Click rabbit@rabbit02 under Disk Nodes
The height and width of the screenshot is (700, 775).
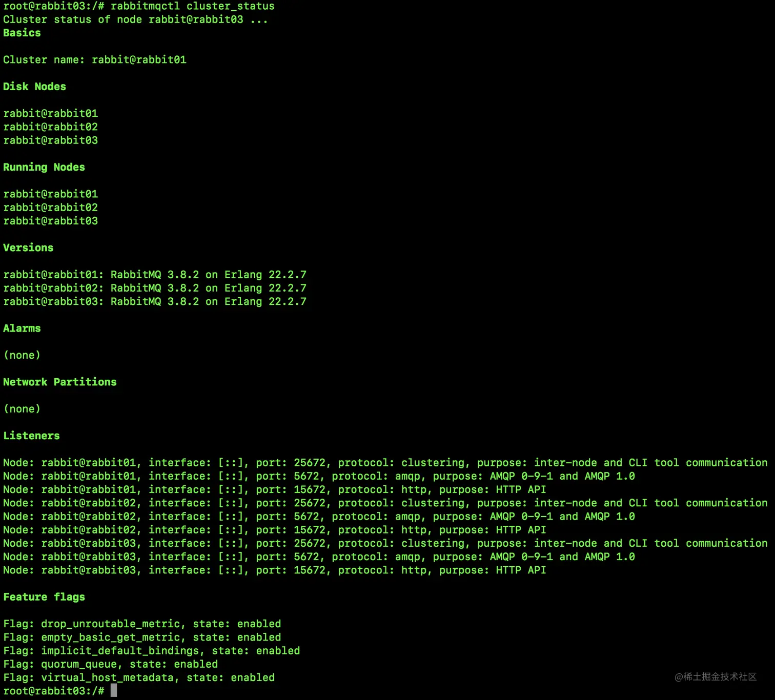click(x=51, y=127)
